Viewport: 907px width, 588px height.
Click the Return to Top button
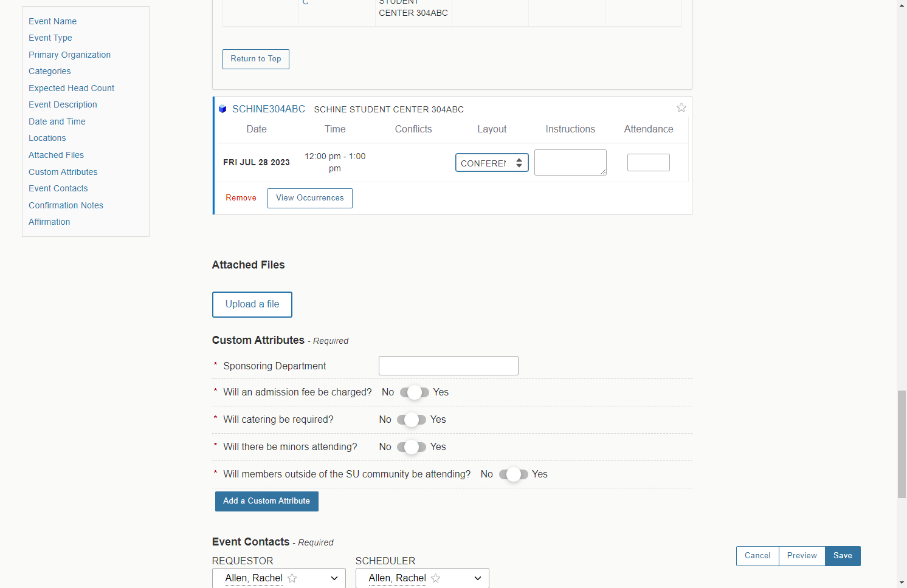[256, 59]
